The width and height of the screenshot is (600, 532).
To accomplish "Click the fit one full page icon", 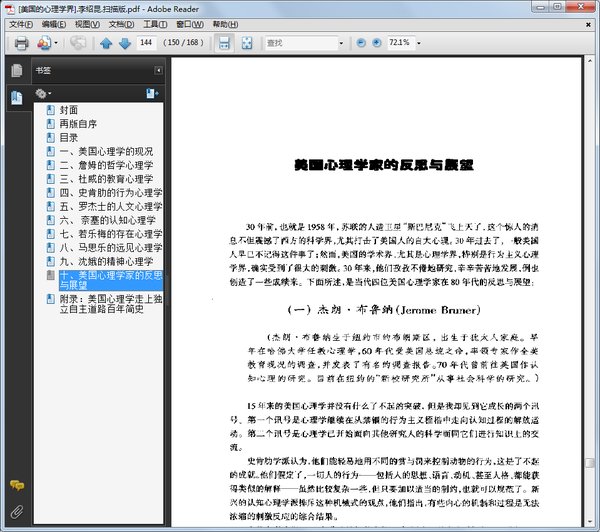I will pyautogui.click(x=247, y=43).
